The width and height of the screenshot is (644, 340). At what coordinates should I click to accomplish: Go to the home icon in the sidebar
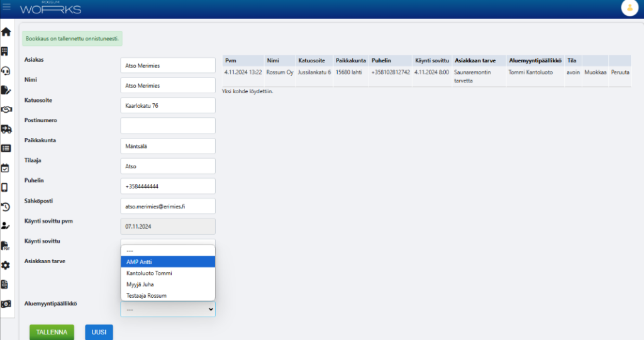[x=6, y=31]
